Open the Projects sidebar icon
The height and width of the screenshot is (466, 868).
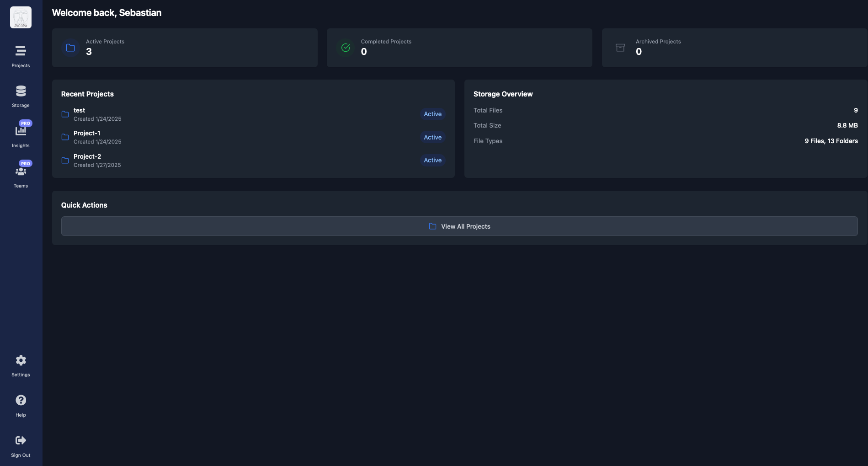click(21, 51)
